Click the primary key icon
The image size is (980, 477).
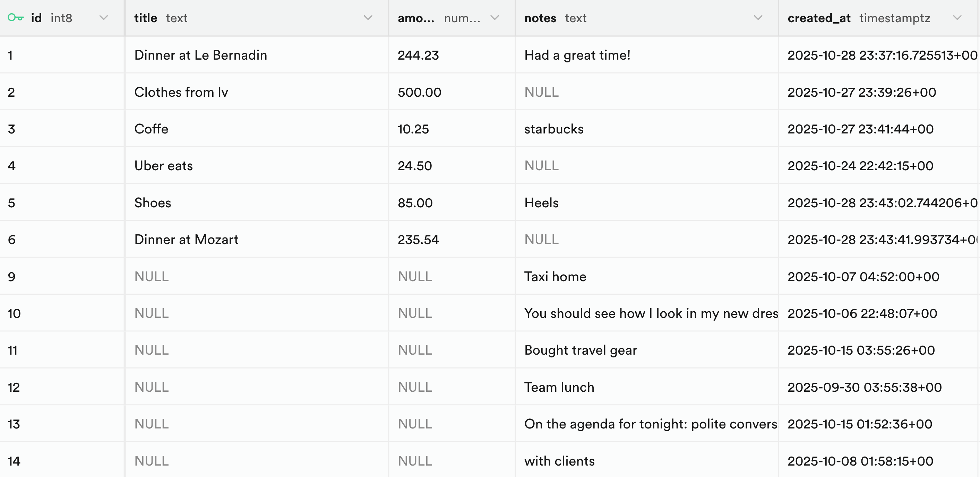[15, 18]
